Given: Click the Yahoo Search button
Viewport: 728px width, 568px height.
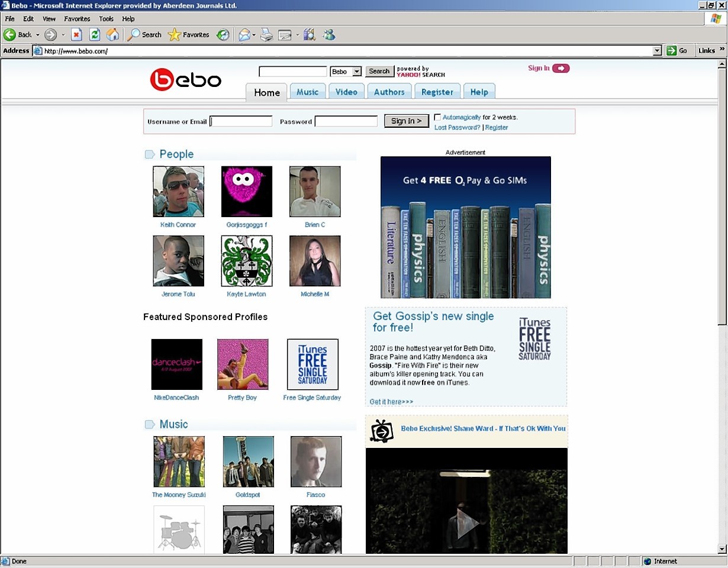Looking at the screenshot, I should coord(379,72).
